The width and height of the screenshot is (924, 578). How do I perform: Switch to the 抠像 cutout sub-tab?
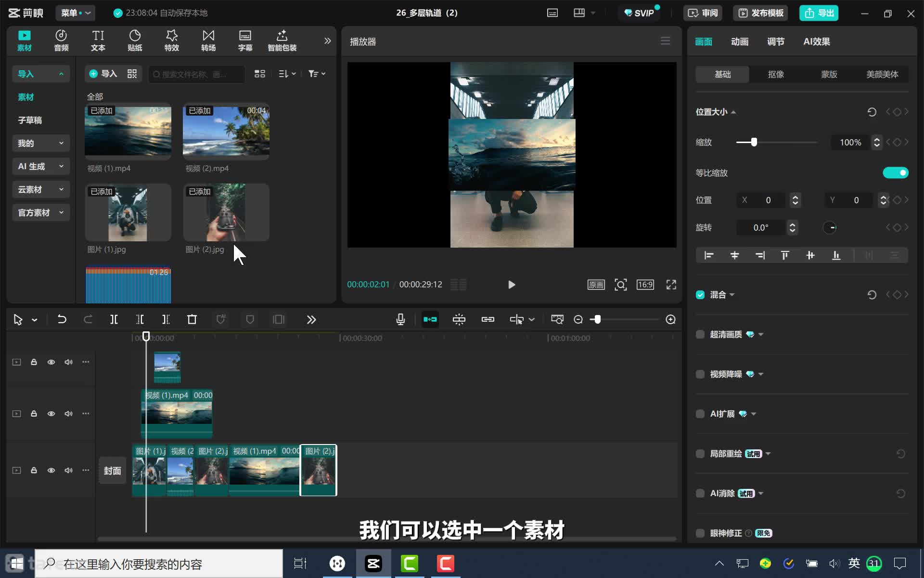click(x=776, y=74)
